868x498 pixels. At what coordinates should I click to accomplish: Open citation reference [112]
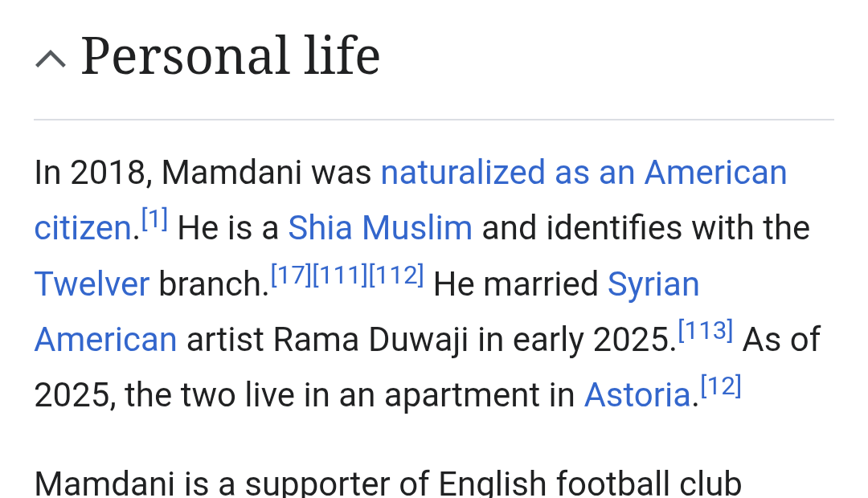[396, 275]
